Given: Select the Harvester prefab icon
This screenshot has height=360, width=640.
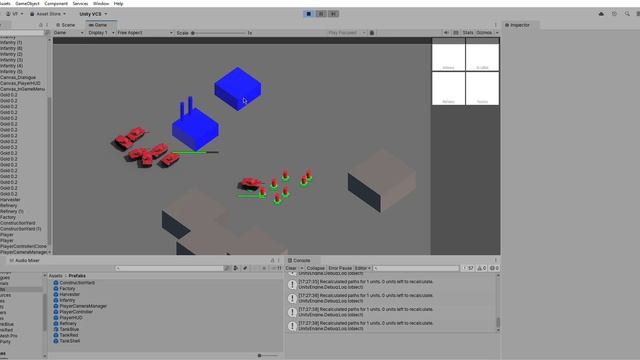Looking at the screenshot, I should (56, 294).
